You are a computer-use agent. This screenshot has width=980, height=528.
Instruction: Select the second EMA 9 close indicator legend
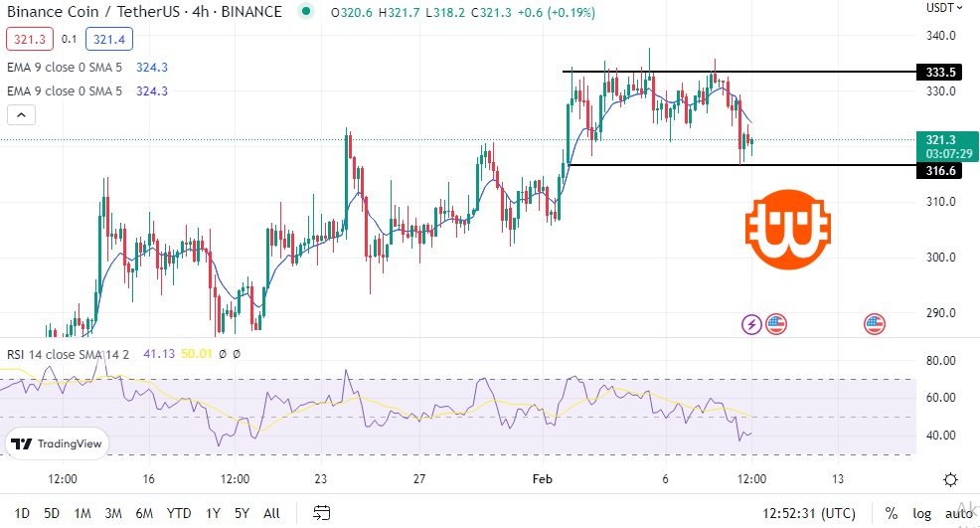pyautogui.click(x=65, y=90)
